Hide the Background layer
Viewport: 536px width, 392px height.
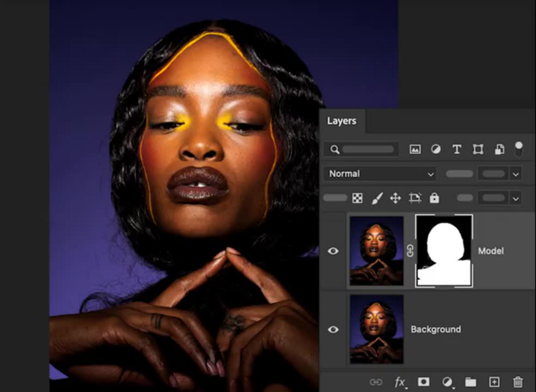pos(333,330)
